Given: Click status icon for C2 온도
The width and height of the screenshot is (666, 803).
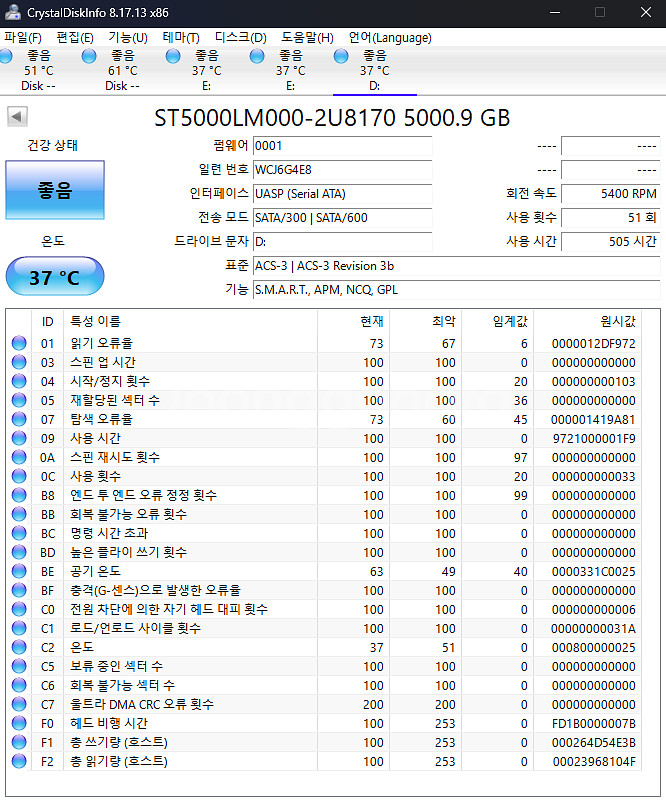Looking at the screenshot, I should tap(19, 647).
